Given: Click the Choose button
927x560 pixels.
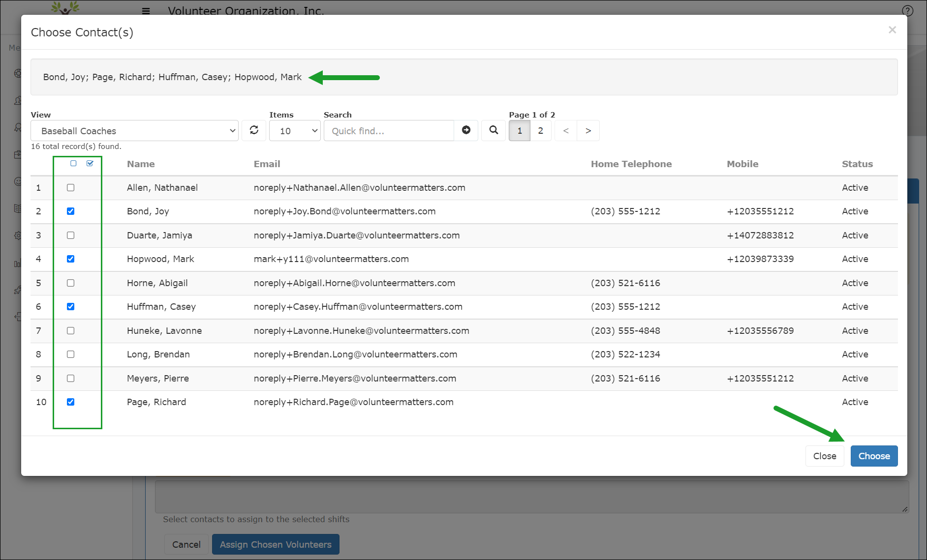Looking at the screenshot, I should click(x=874, y=456).
